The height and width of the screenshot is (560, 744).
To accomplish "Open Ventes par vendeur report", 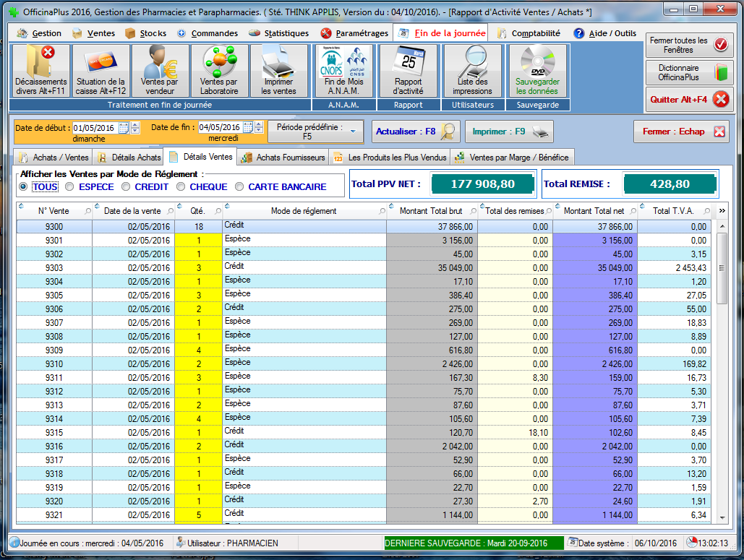I will 160,61.
